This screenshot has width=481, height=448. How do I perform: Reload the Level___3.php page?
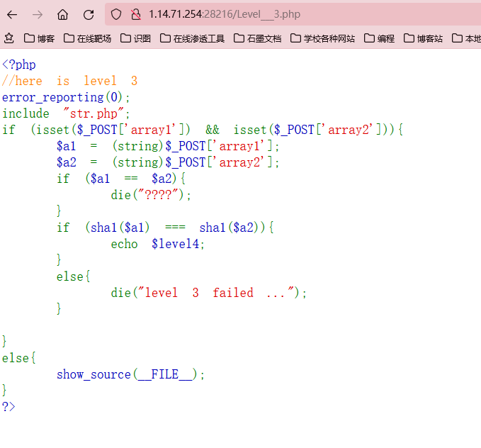tap(89, 14)
